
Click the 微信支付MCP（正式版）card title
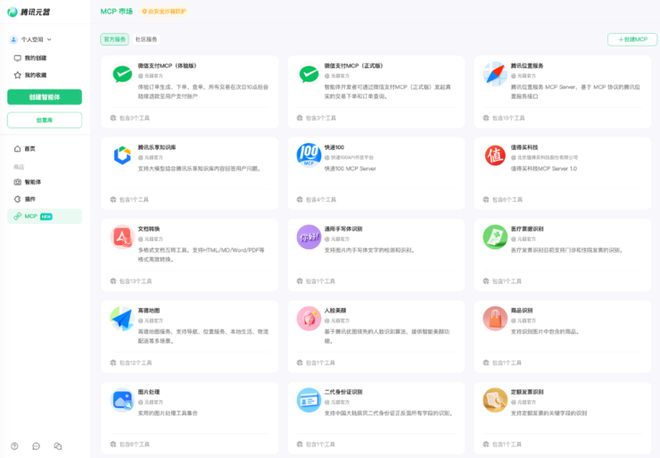pyautogui.click(x=354, y=66)
